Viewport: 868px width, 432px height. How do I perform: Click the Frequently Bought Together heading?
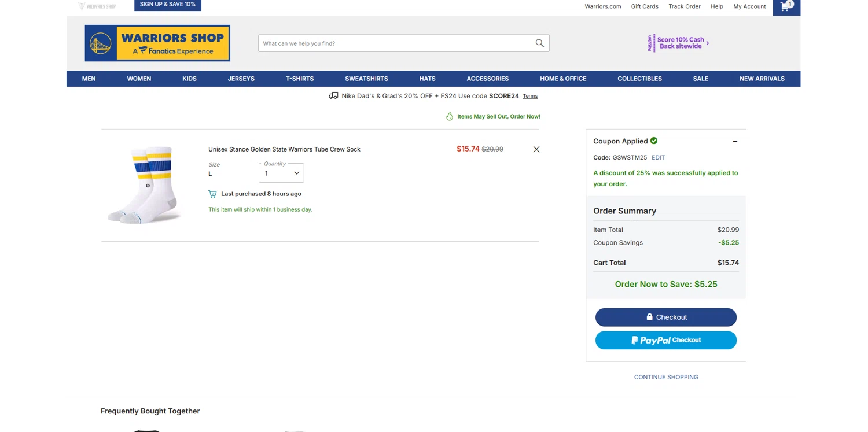point(150,411)
